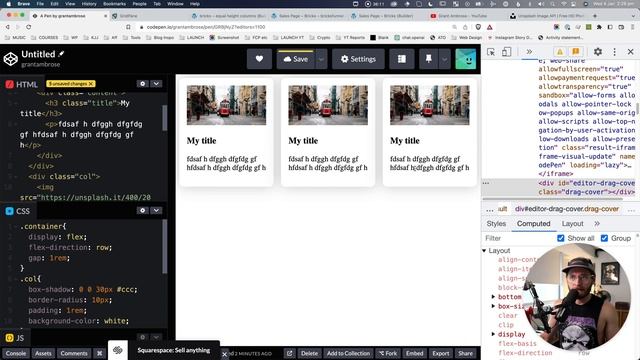Toggle the Group checkbox
The image size is (640, 360).
coord(604,238)
